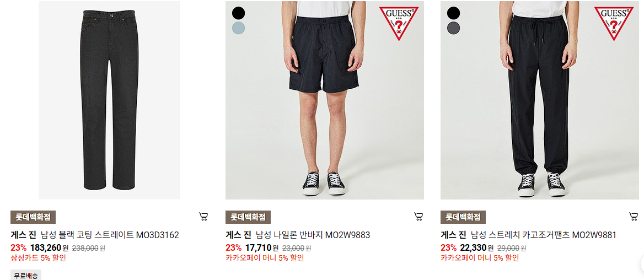Viewport: 644px width, 280px height.
Task: Click GUESS logo on the jogger pants image
Action: [x=614, y=23]
